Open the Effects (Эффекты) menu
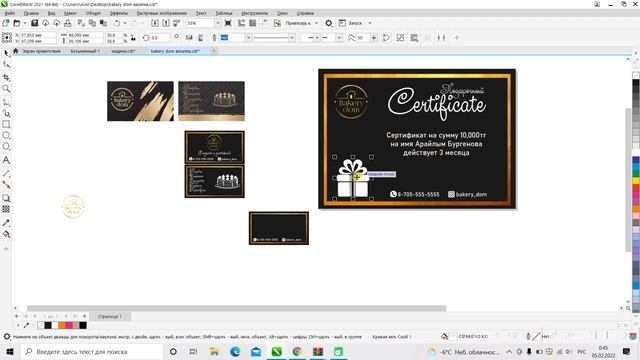Viewport: 640px width, 360px height. coord(119,13)
